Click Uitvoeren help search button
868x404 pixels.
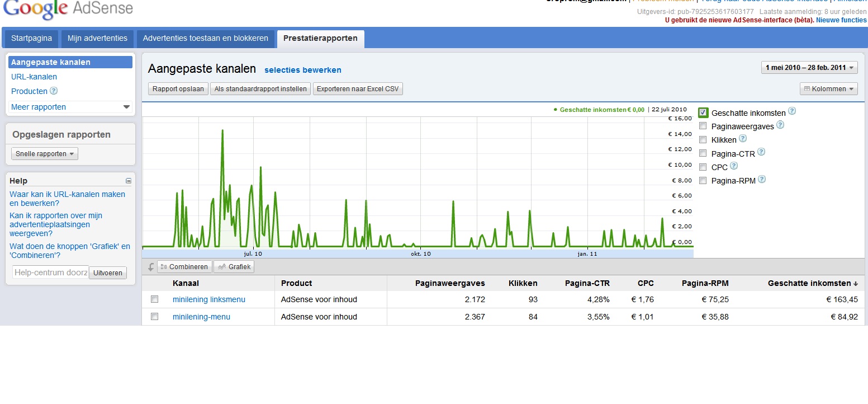click(108, 273)
